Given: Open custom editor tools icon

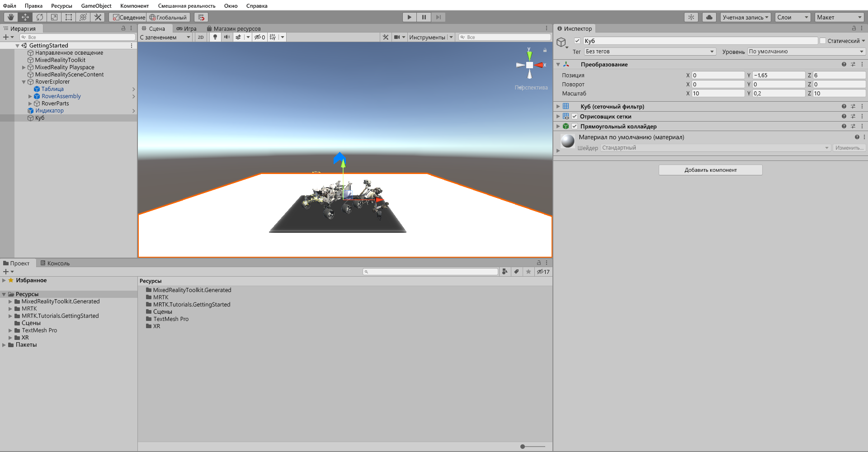Looking at the screenshot, I should pos(98,17).
